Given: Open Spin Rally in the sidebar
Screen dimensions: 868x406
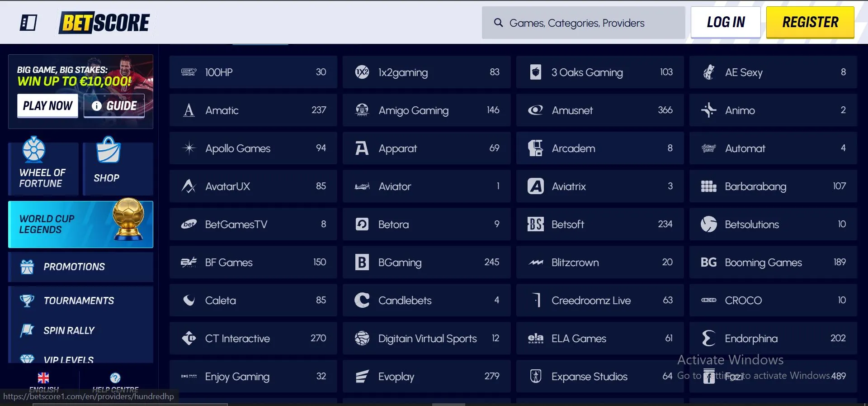Looking at the screenshot, I should click(80, 330).
